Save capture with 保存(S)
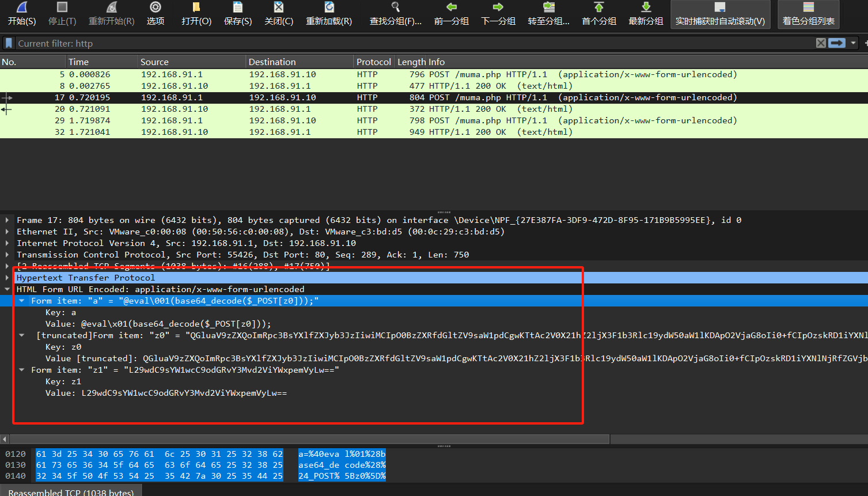This screenshot has width=868, height=496. click(x=238, y=14)
